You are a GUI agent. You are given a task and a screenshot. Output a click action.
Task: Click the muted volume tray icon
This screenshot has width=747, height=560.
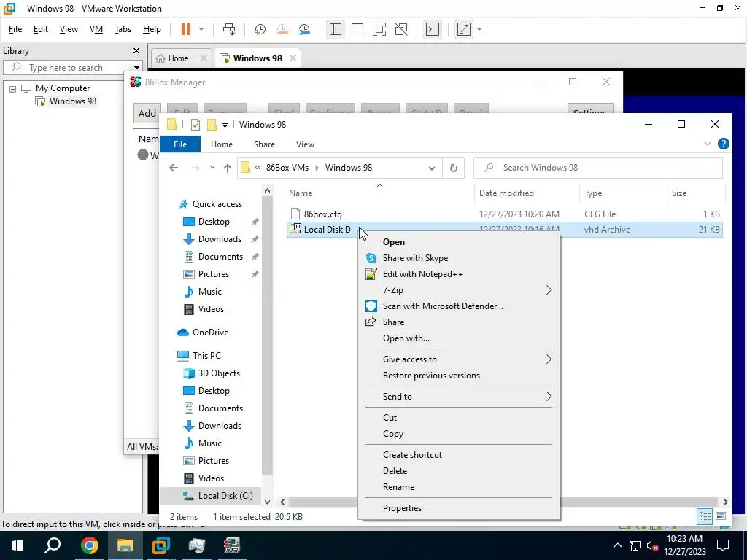[x=653, y=546]
